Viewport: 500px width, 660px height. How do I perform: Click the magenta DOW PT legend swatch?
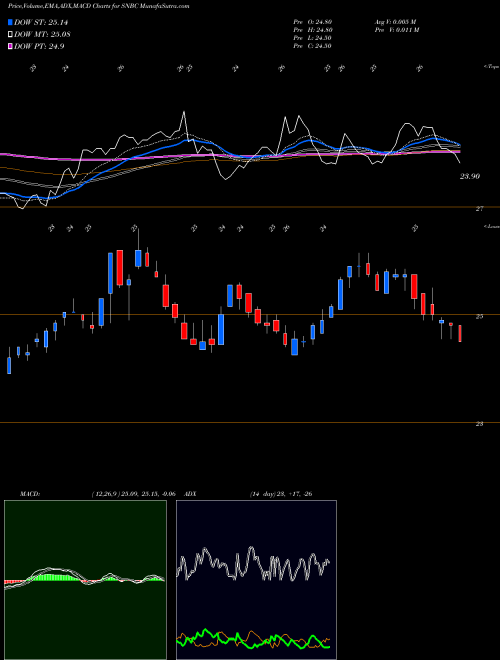click(x=11, y=46)
